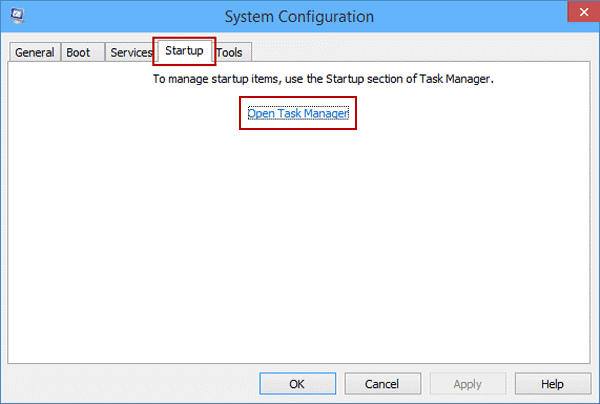Select the Services tab

coord(130,52)
